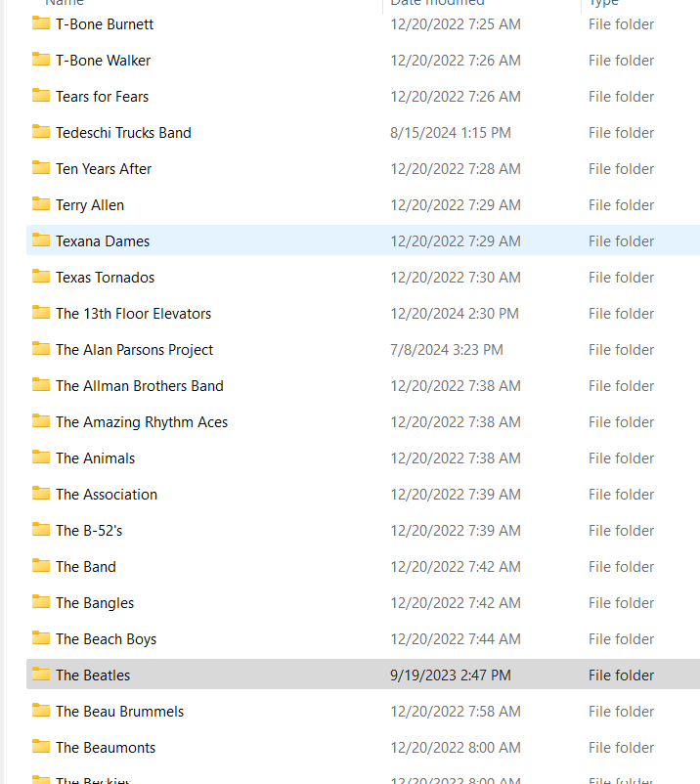Click the Terry Allen folder name

click(x=90, y=205)
